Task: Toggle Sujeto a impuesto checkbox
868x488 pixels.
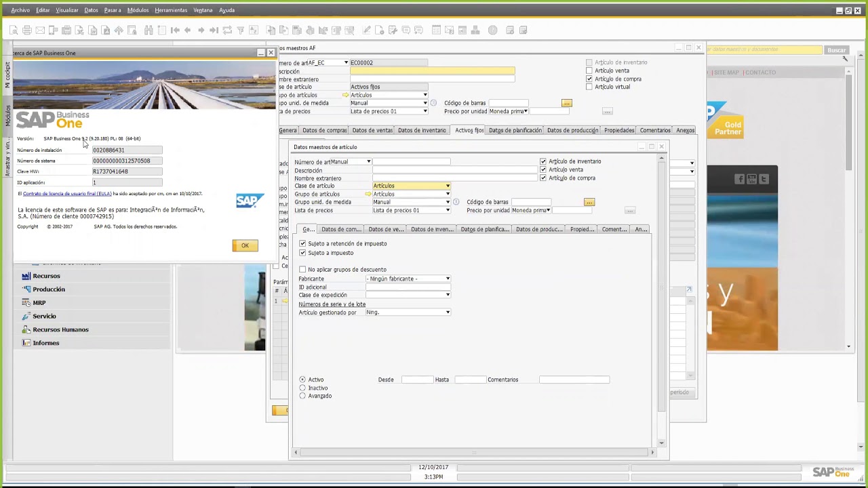Action: pyautogui.click(x=302, y=253)
